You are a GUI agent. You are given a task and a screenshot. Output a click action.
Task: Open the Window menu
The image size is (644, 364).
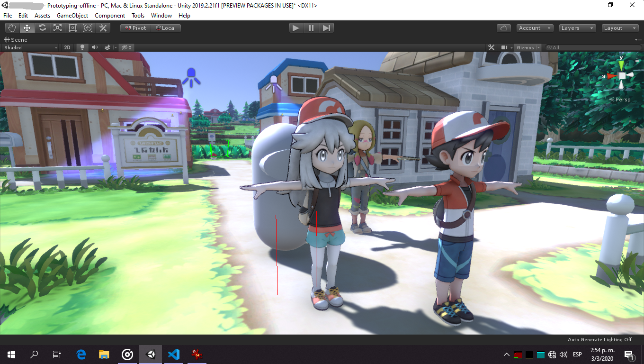[161, 16]
